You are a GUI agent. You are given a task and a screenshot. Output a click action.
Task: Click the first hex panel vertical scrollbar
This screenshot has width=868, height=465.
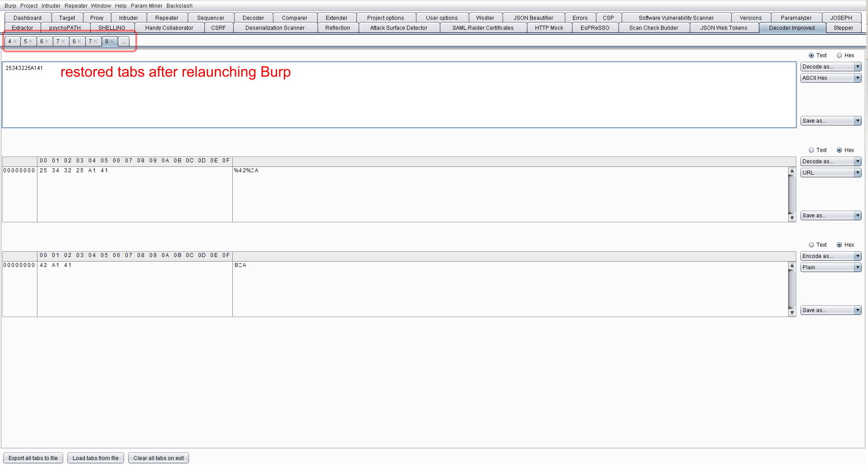click(x=792, y=194)
